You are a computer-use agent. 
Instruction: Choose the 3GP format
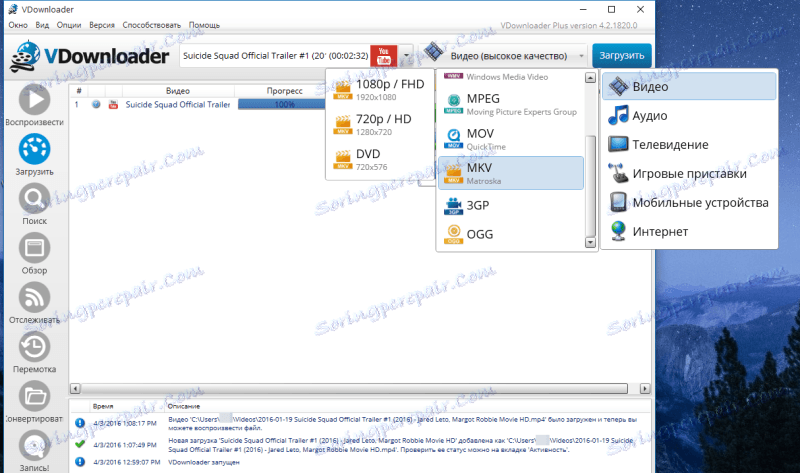511,205
